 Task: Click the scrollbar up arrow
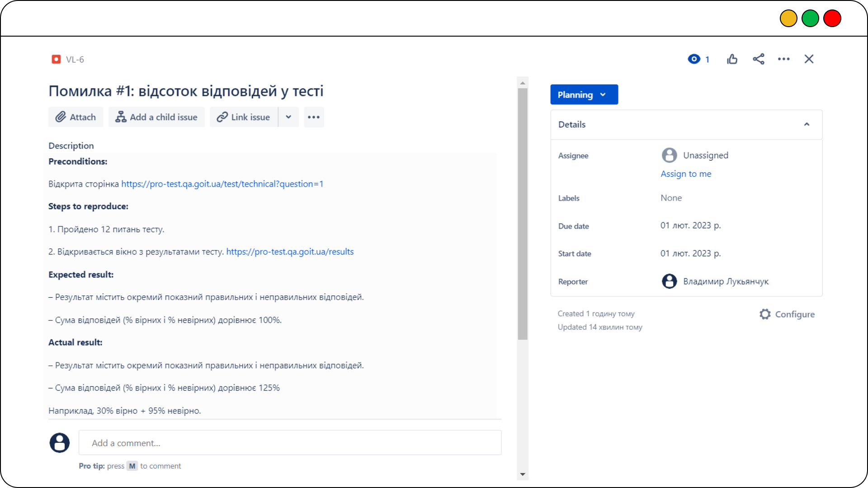coord(523,83)
